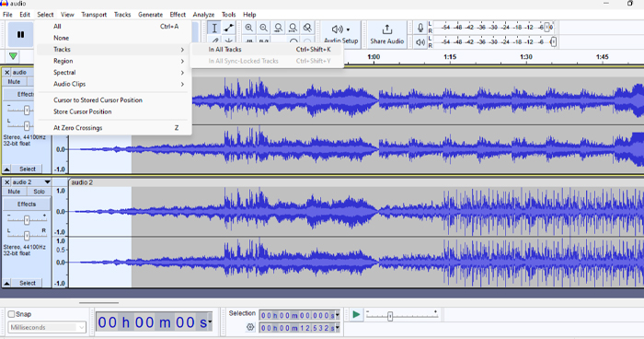
Task: Open the Analyze menu
Action: click(203, 15)
